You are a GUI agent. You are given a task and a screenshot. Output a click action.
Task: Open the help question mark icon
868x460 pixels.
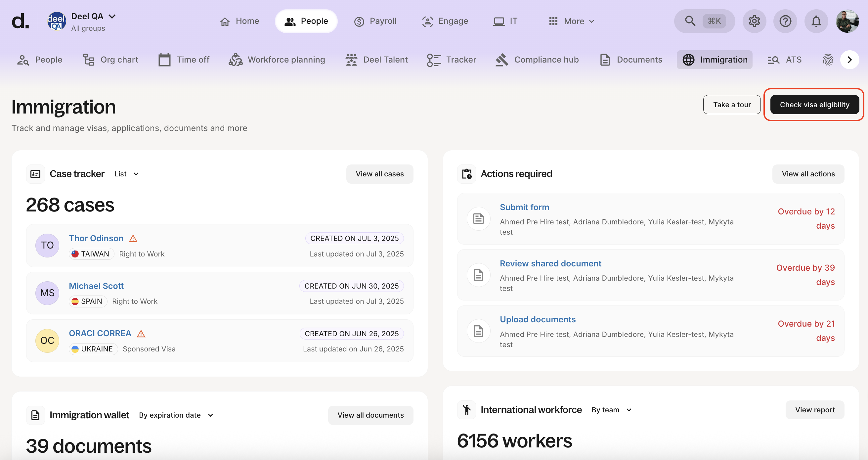pyautogui.click(x=785, y=21)
